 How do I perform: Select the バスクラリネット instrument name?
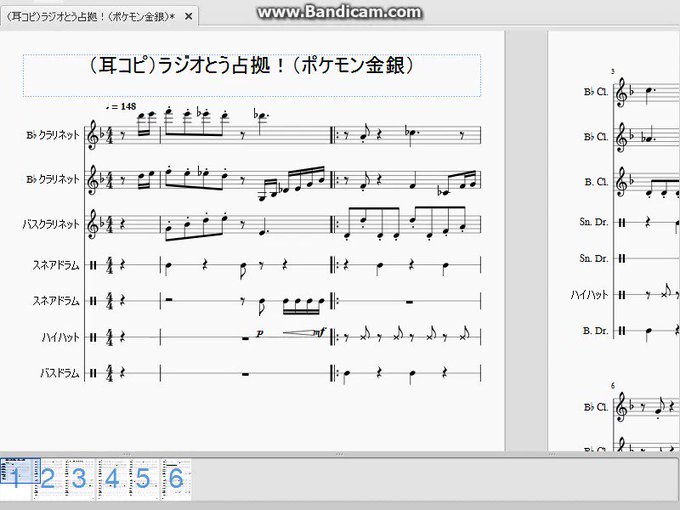[51, 224]
